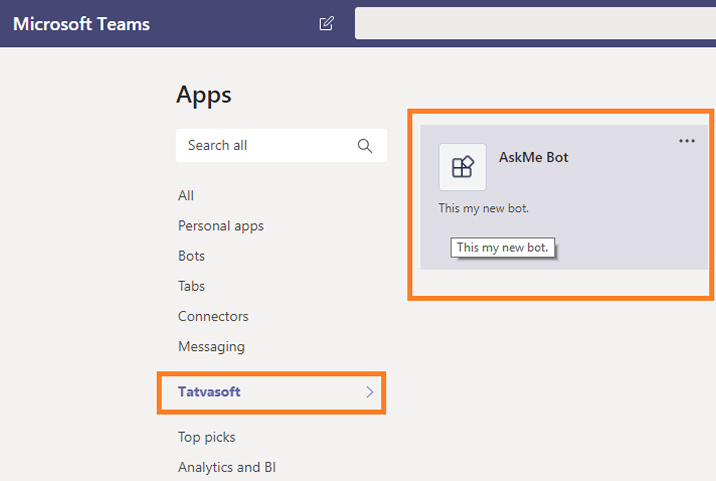Click the new chat compose icon
This screenshot has width=716, height=481.
pyautogui.click(x=326, y=23)
